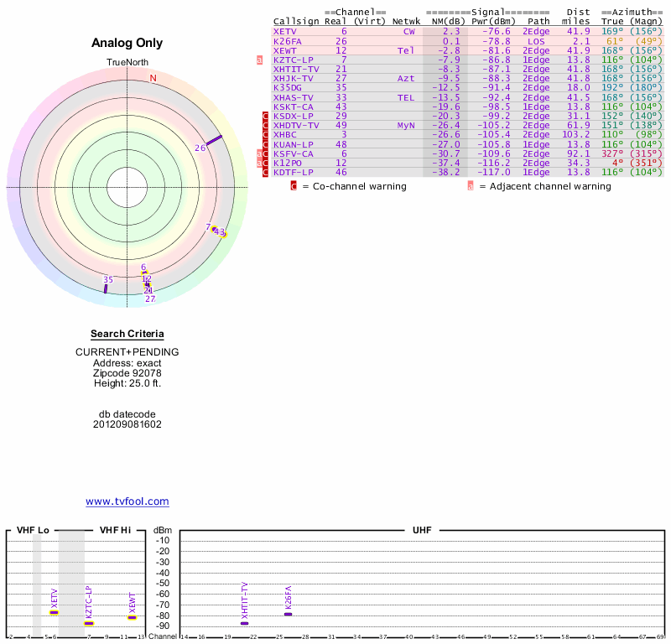This screenshot has width=671, height=644.
Task: Click co-channel warning icon beside KSDX-LP row
Action: (265, 117)
